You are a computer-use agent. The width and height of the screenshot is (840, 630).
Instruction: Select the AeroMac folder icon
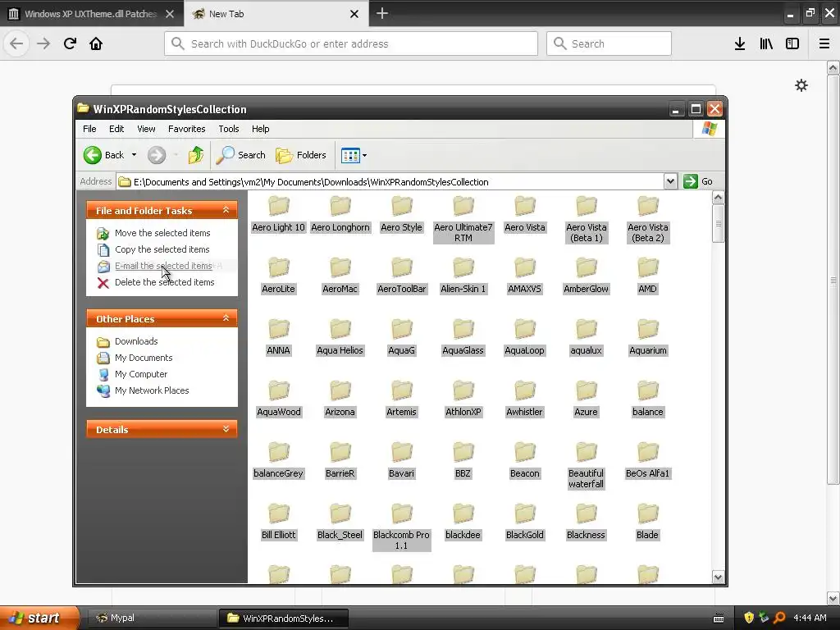pyautogui.click(x=340, y=268)
